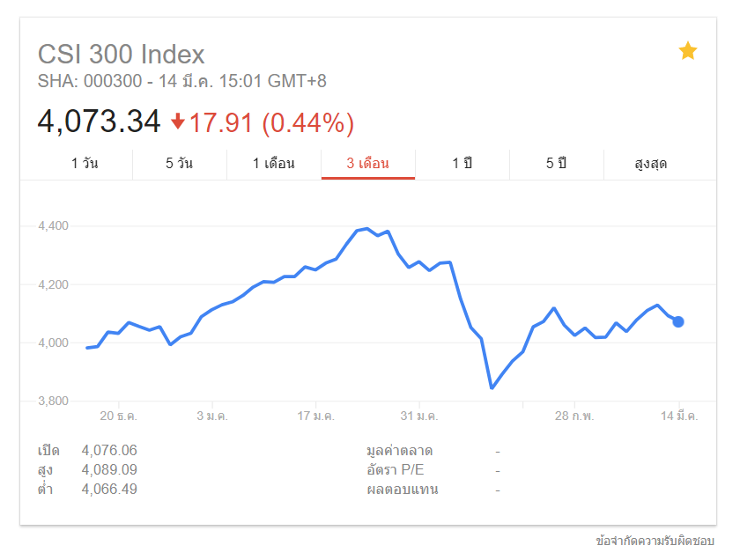Viewport: 740px width, 560px height.
Task: Switch to the 5 ปี tab
Action: pyautogui.click(x=556, y=164)
